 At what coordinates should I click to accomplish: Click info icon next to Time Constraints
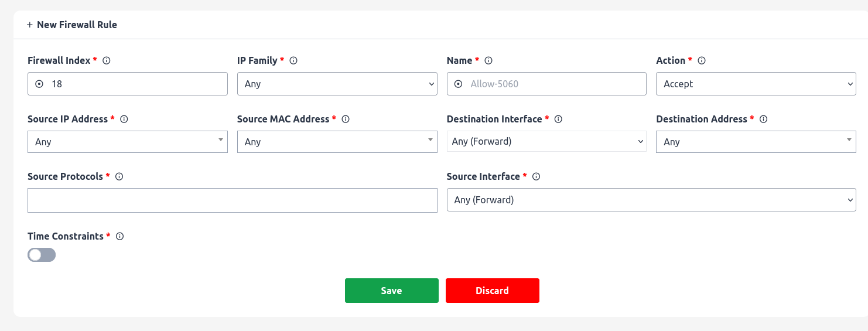pyautogui.click(x=119, y=236)
